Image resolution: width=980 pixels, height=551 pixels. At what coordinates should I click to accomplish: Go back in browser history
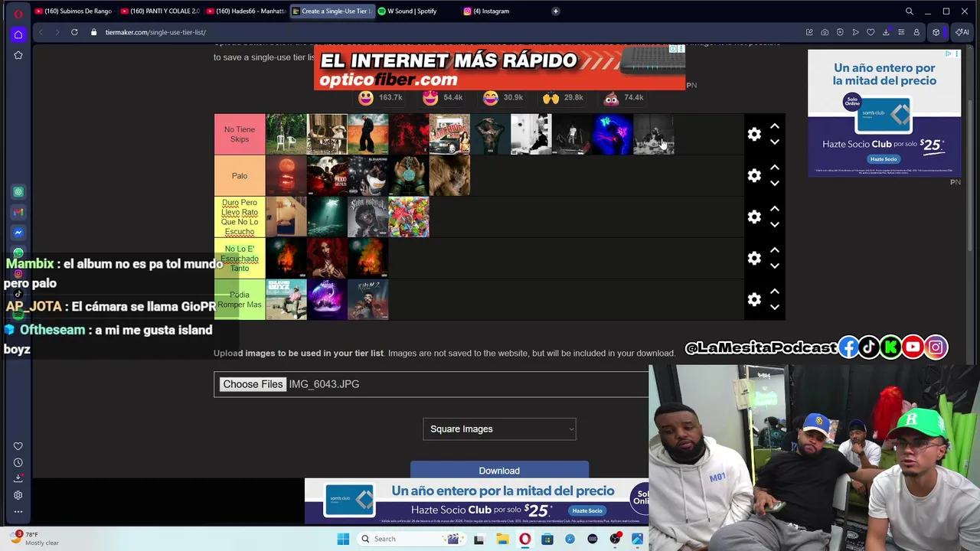point(41,32)
